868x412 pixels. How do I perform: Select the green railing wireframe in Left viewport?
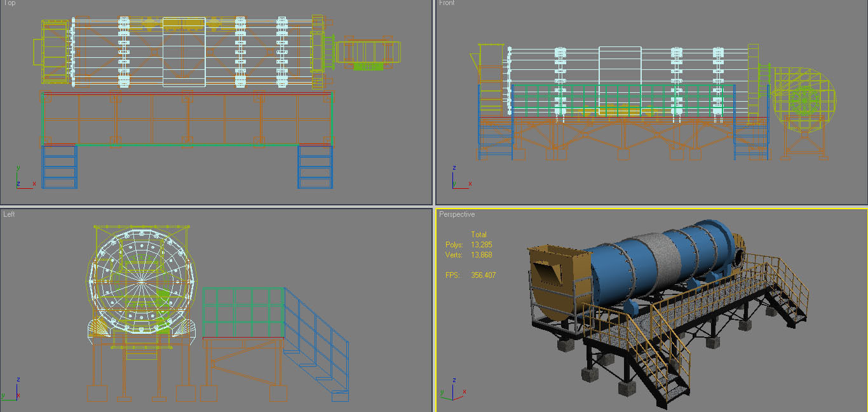click(x=243, y=312)
